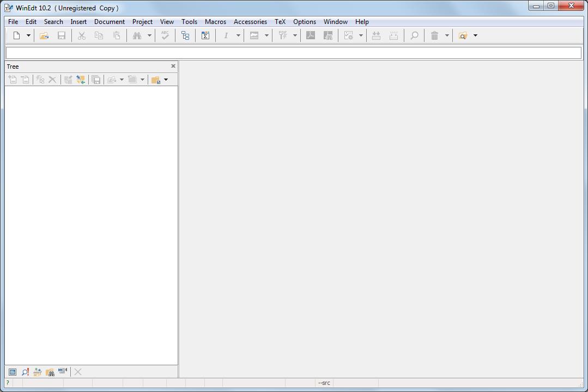The height and width of the screenshot is (392, 588).
Task: Click the PDF TeXify compile icon
Action: point(283,35)
